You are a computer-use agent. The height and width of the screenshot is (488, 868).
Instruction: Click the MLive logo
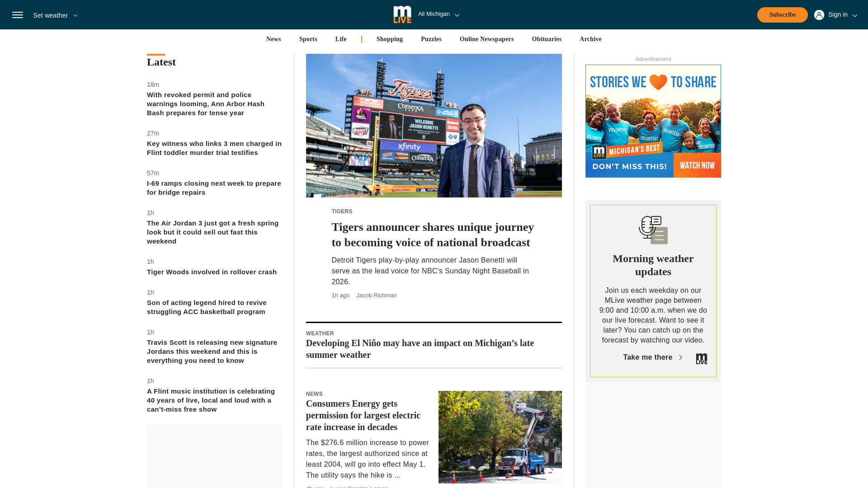pos(402,14)
